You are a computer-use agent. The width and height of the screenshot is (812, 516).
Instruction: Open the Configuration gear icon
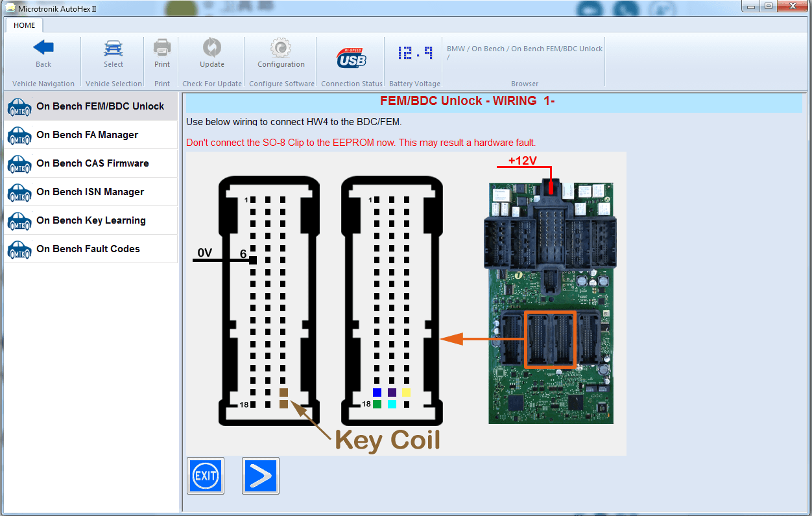[x=281, y=47]
